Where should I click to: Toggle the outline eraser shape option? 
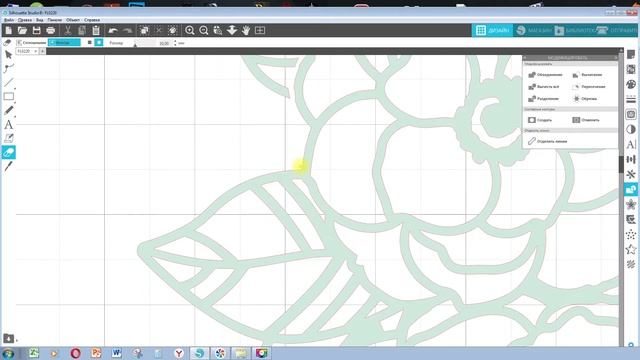(99, 42)
